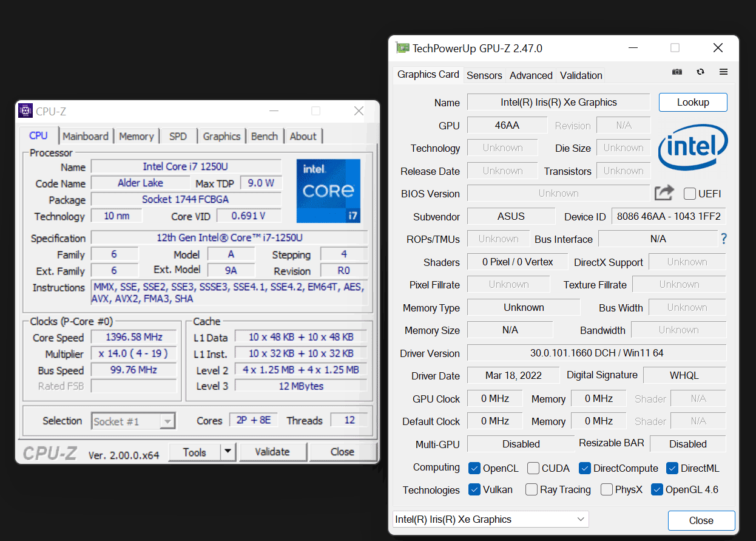
Task: Open the About tab in CPU-Z
Action: [x=303, y=136]
